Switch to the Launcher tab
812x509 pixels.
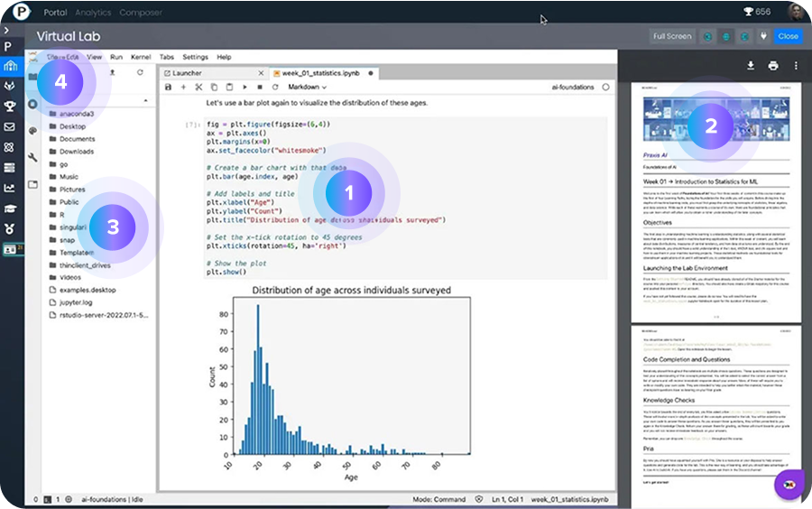[x=188, y=73]
